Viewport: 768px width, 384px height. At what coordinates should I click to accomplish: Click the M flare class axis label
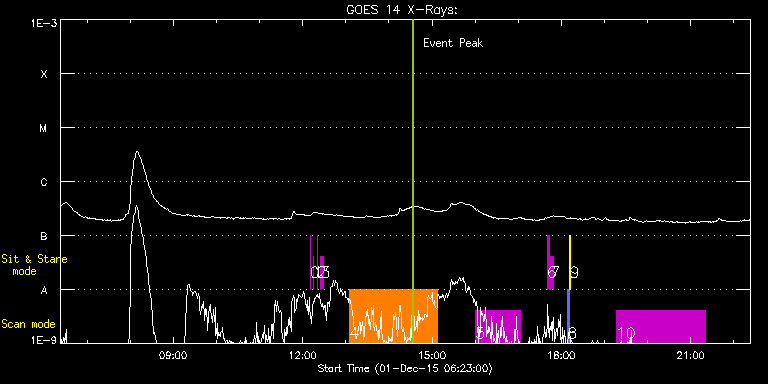click(x=44, y=128)
